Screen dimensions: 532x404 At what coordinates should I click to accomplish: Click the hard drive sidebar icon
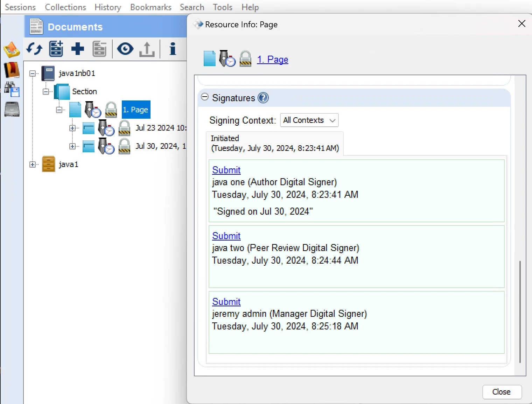click(x=12, y=109)
